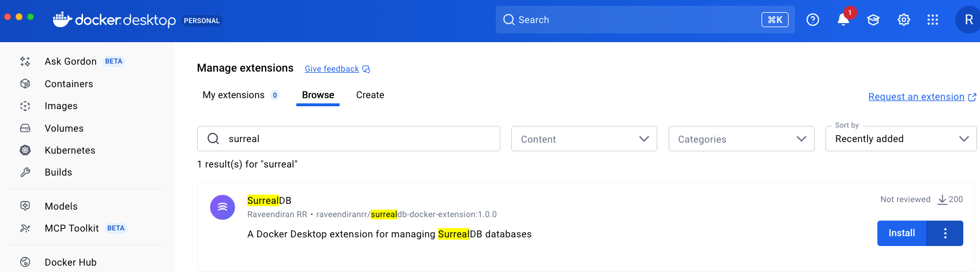
Task: Click the extensions search field containing surreal
Action: click(349, 139)
